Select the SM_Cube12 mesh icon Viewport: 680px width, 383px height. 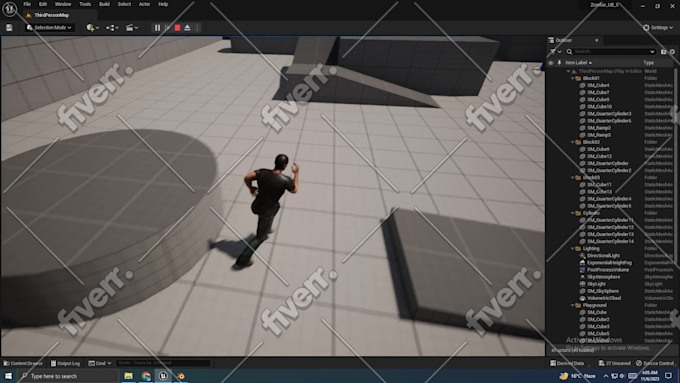click(582, 156)
